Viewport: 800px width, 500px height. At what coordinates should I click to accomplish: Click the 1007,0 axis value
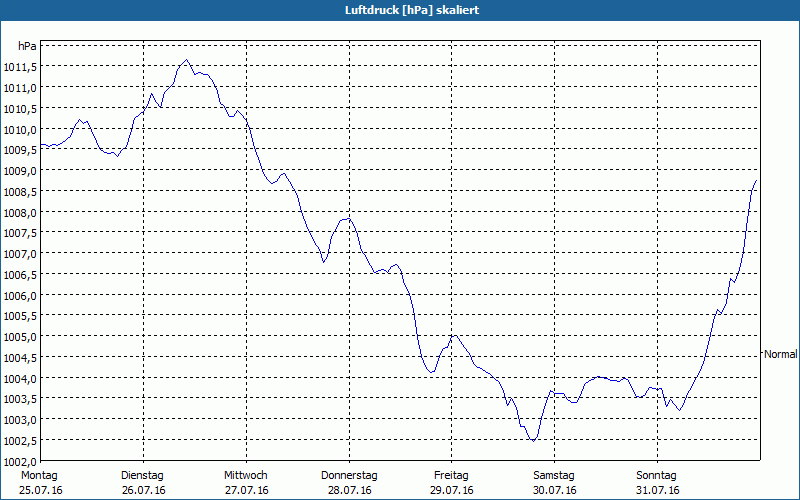(x=20, y=254)
